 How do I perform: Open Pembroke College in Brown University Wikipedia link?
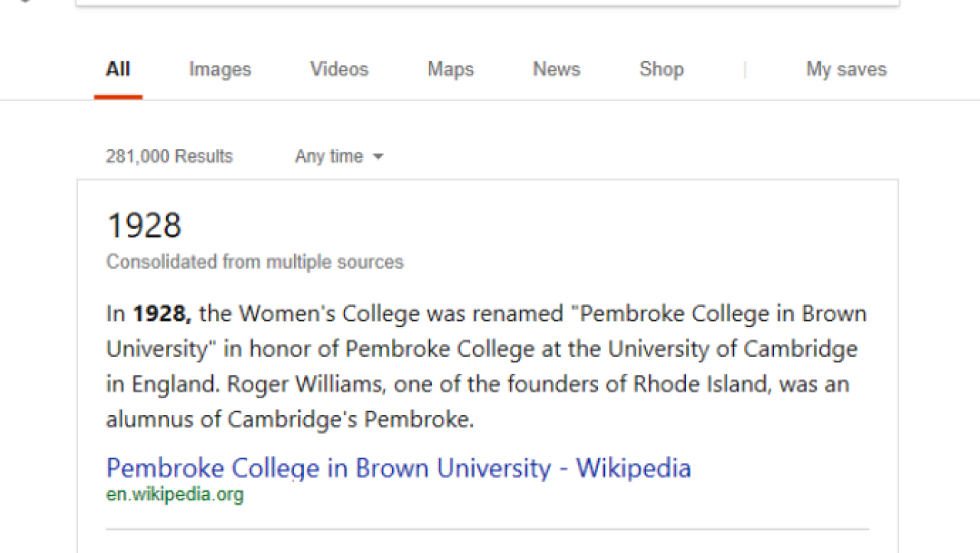pos(398,467)
